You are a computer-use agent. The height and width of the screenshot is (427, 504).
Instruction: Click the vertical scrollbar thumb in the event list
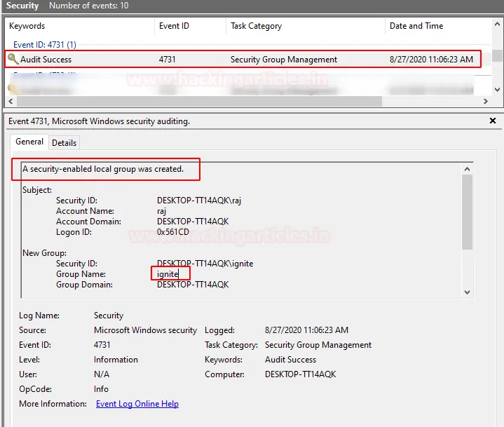(x=497, y=56)
